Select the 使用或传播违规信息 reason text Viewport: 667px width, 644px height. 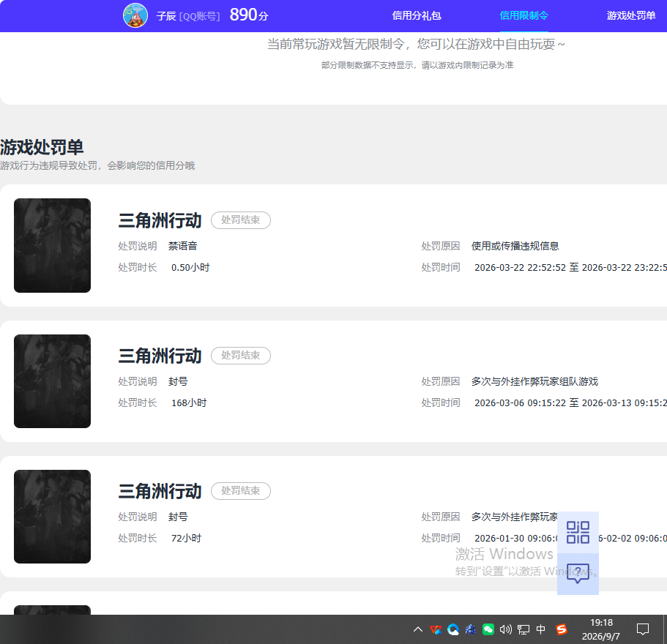click(515, 246)
